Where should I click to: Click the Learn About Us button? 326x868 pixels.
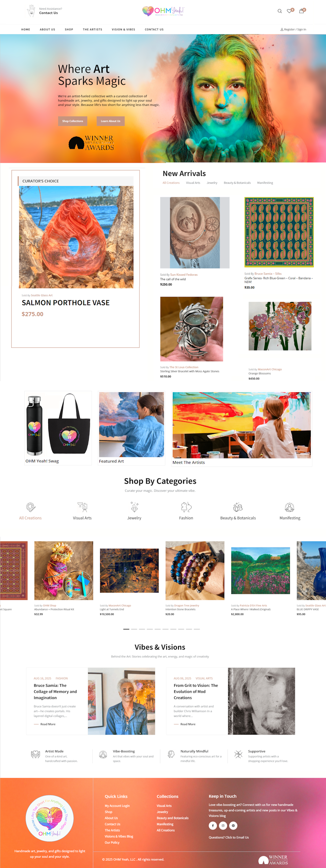pyautogui.click(x=111, y=121)
